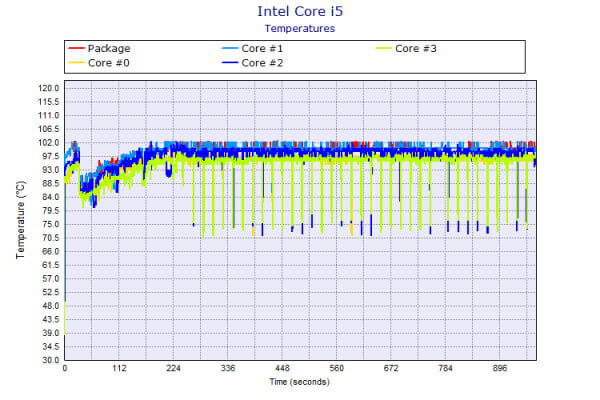Click the Intel Core i5 chart title
This screenshot has height=400, width=600.
point(300,11)
